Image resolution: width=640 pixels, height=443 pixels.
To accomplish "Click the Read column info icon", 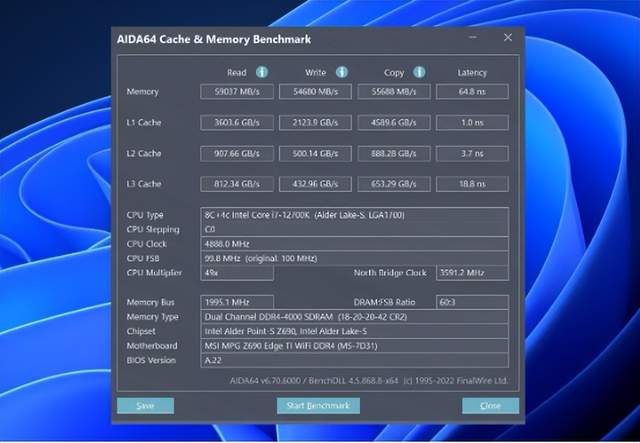I will [262, 72].
